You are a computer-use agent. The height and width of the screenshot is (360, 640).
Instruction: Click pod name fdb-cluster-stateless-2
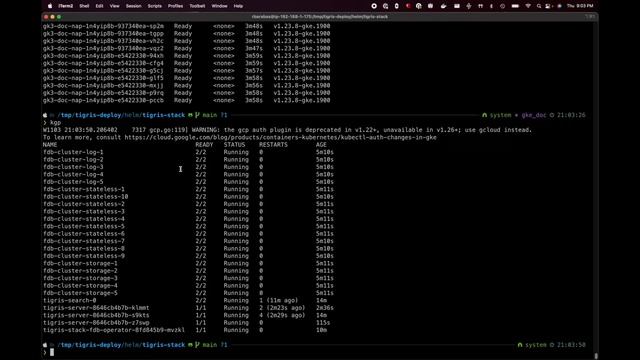[x=84, y=204]
